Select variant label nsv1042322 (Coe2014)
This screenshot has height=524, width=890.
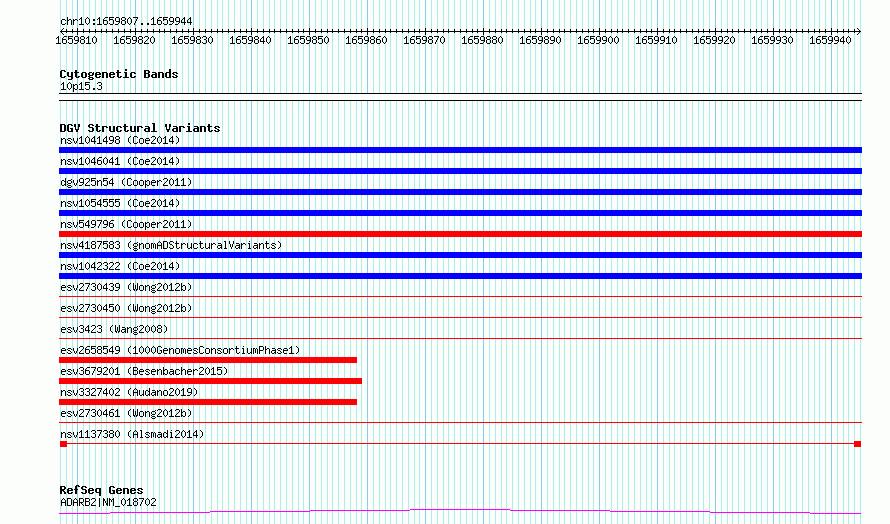click(120, 266)
